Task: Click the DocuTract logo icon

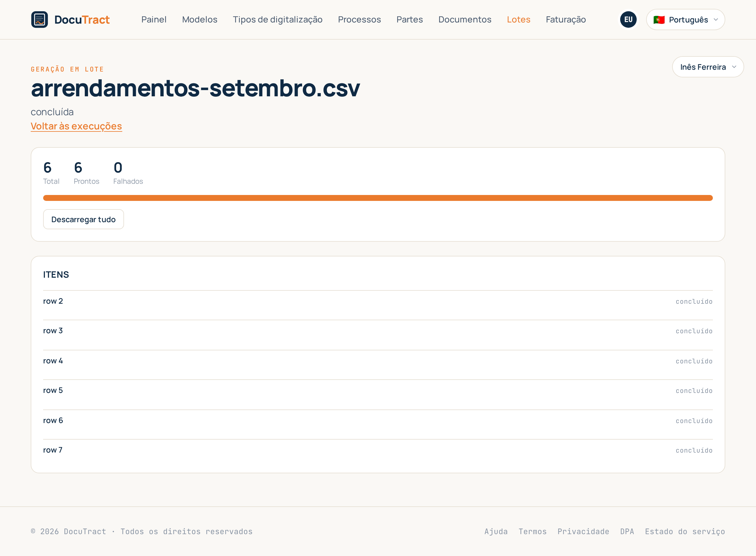Action: point(39,19)
